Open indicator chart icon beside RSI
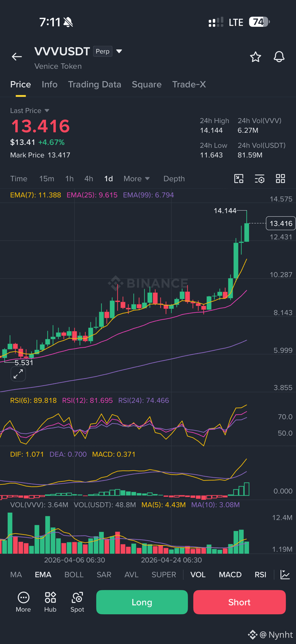The height and width of the screenshot is (644, 296). pyautogui.click(x=285, y=575)
